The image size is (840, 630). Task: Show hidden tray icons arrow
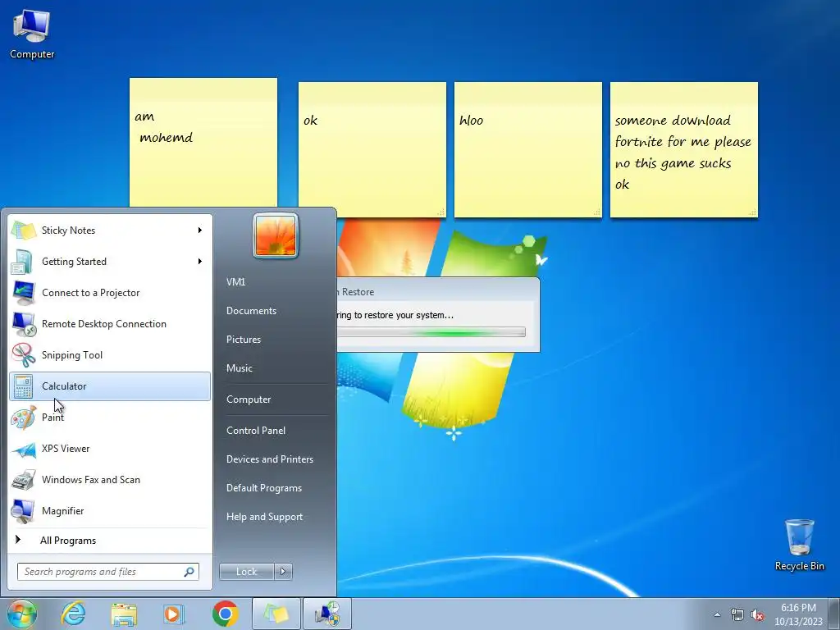(x=717, y=615)
